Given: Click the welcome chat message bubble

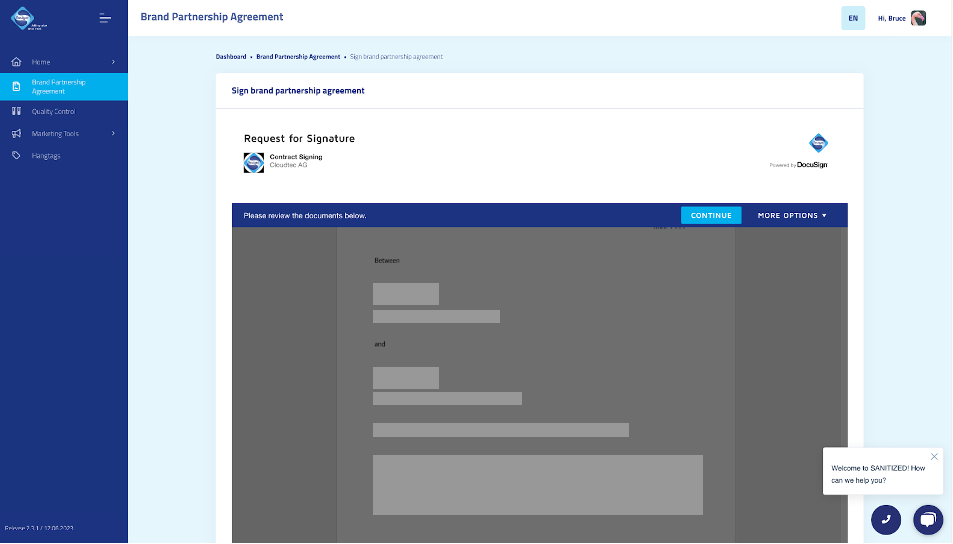Looking at the screenshot, I should tap(882, 471).
